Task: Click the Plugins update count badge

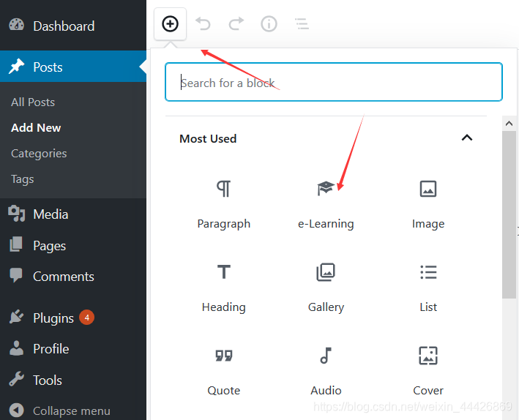Action: coord(86,318)
